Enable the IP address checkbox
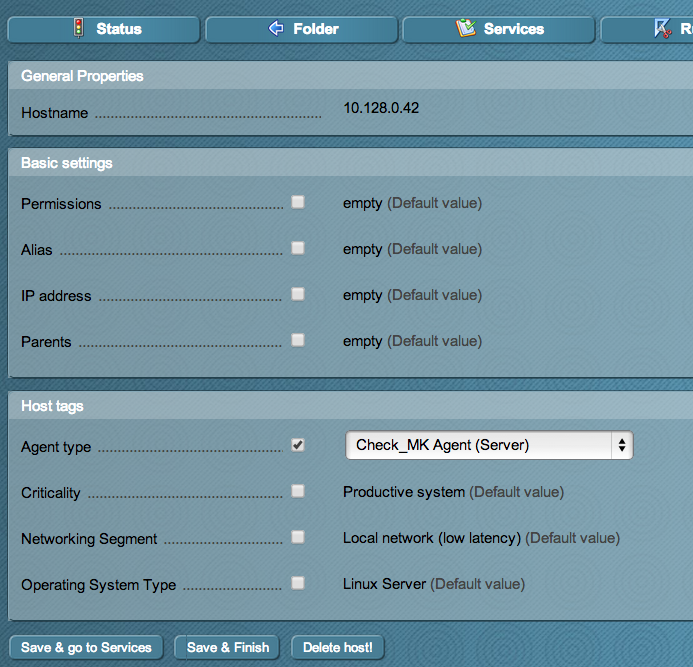 [x=298, y=294]
